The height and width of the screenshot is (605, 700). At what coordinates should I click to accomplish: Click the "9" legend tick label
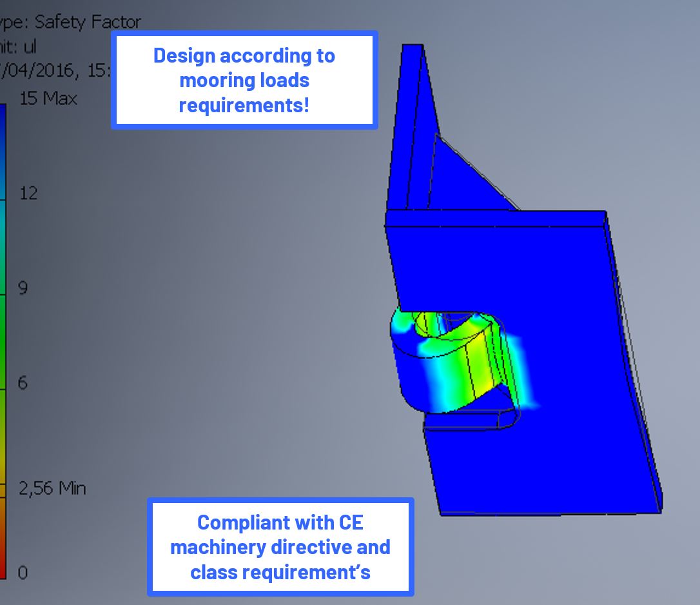[x=23, y=288]
